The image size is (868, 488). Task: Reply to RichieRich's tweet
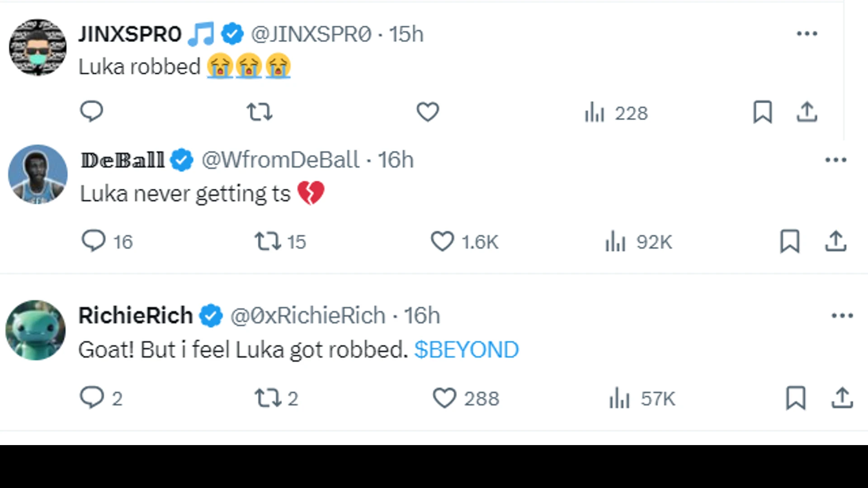pyautogui.click(x=92, y=398)
